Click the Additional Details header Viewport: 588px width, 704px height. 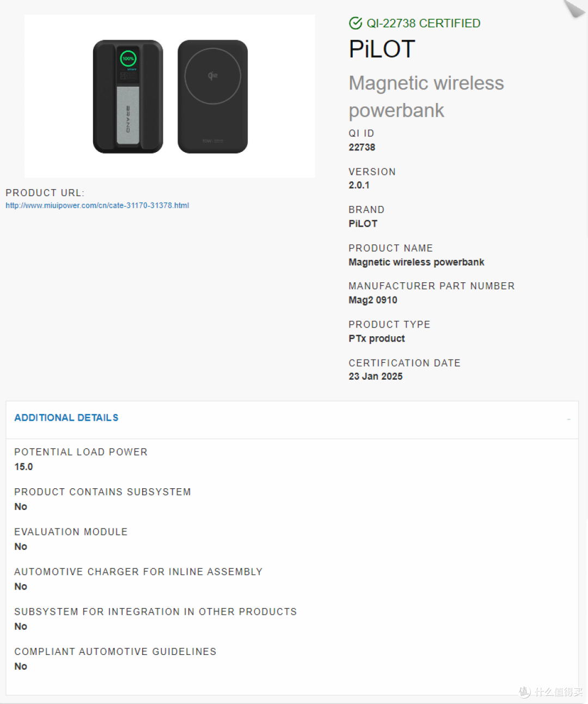click(x=66, y=418)
